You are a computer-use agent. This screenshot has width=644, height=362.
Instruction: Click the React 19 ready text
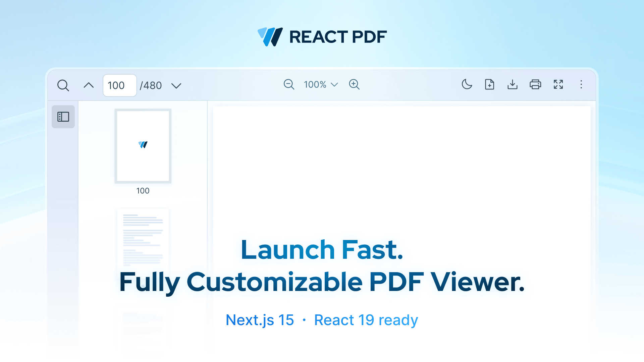pos(366,320)
